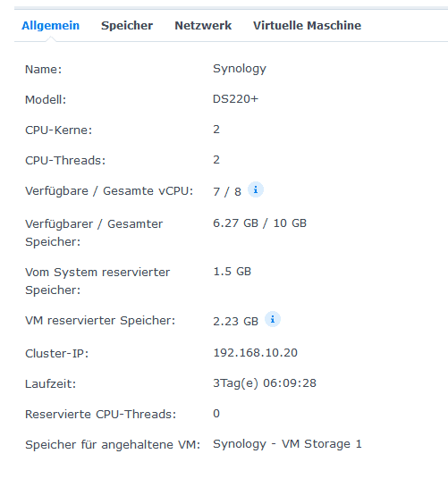The width and height of the screenshot is (448, 479).
Task: Click the 1.5 GB system reserved value
Action: pos(232,272)
